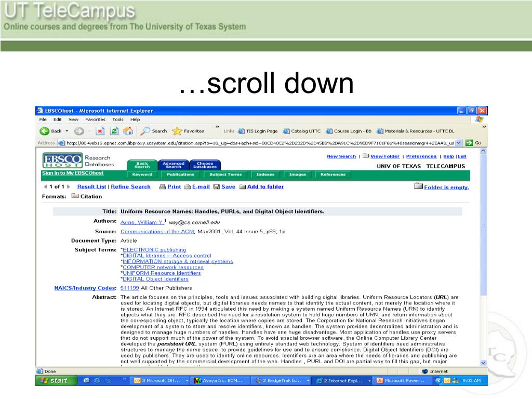Screen dimensions: 532x399
Task: Click the Subject Terms sub-tab
Action: click(x=225, y=175)
